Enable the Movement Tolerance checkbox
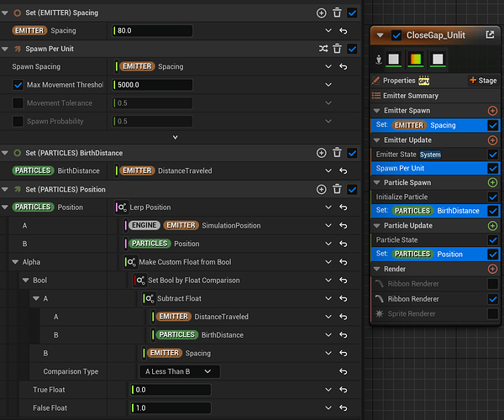The image size is (504, 420). (x=18, y=103)
